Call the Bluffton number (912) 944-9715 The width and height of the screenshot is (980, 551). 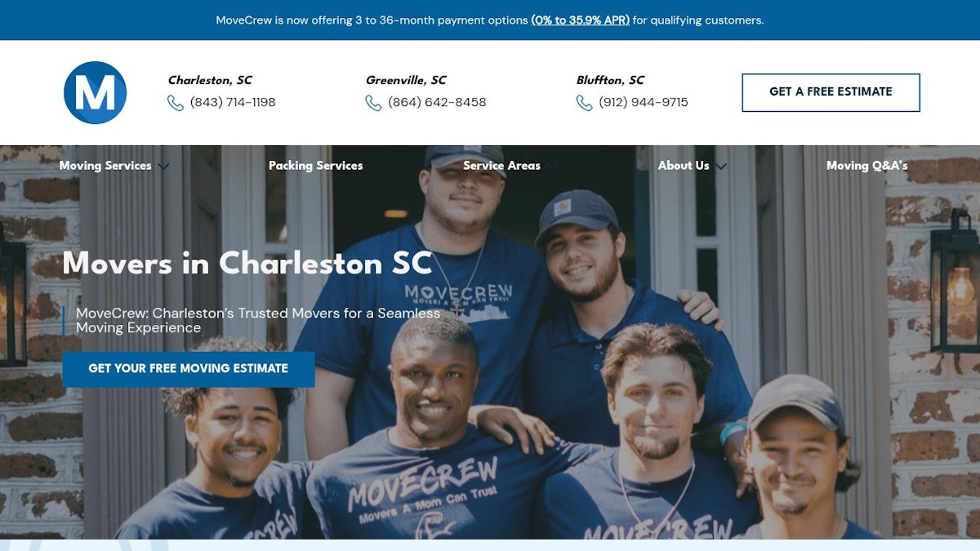point(644,103)
